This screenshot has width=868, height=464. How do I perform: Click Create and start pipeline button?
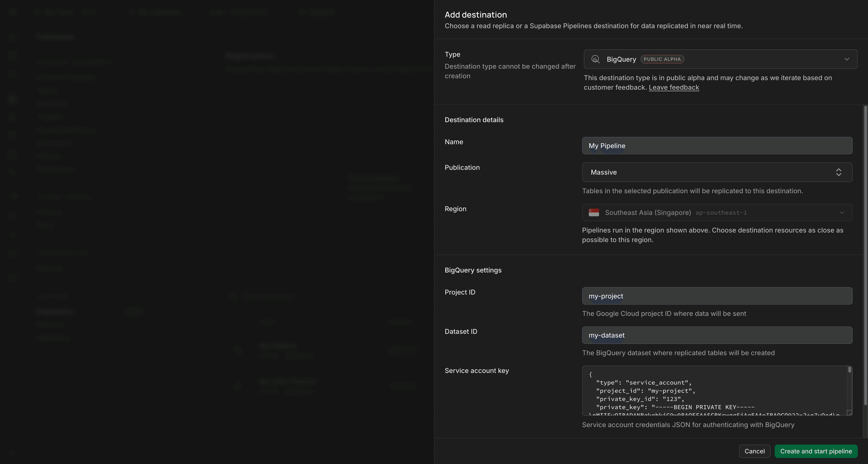tap(816, 451)
